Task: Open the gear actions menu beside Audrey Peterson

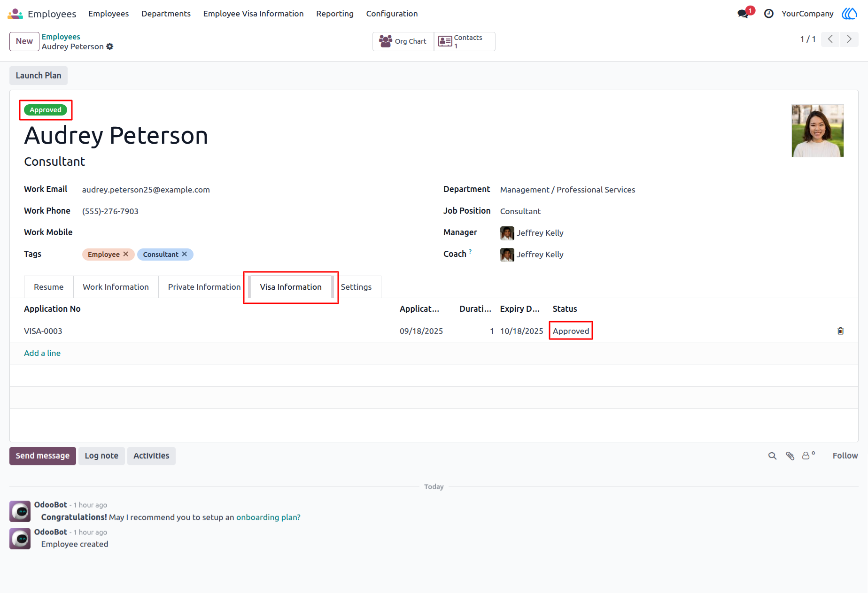Action: coord(109,46)
